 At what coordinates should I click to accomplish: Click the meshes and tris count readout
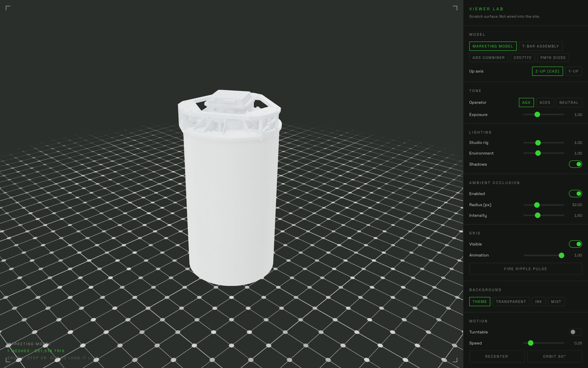pos(36,351)
